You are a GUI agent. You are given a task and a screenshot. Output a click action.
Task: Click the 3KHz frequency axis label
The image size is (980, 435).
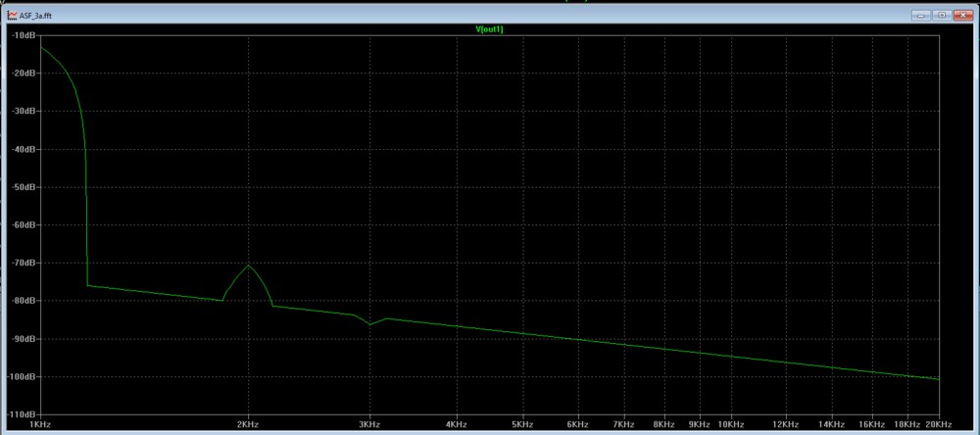369,424
